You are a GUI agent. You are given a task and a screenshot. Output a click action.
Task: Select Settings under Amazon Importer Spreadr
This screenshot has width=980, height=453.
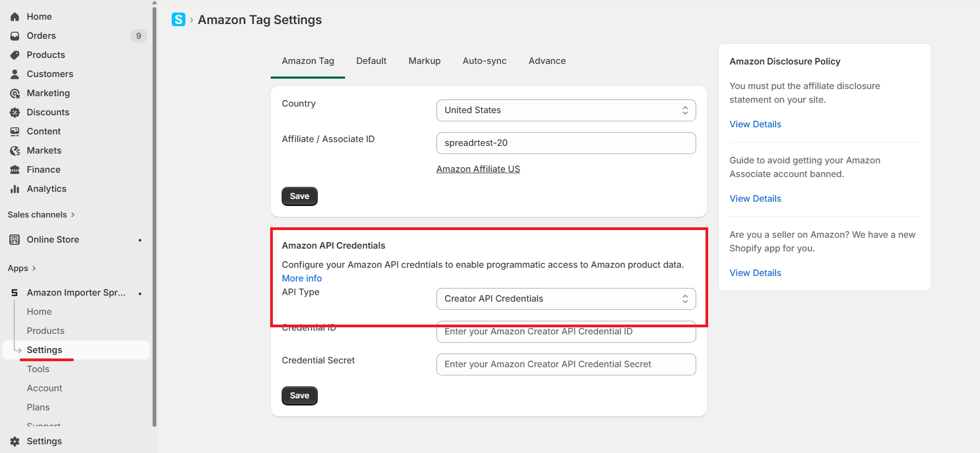pos(76,350)
